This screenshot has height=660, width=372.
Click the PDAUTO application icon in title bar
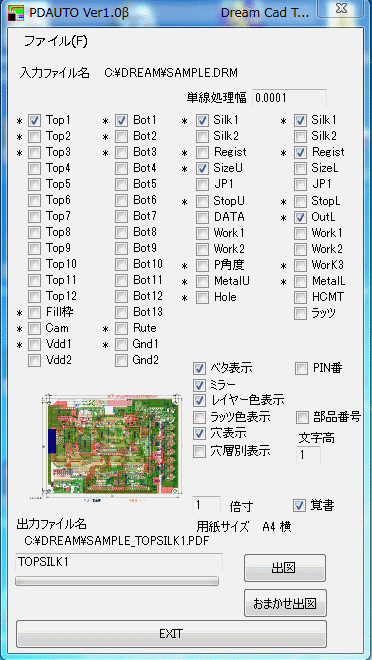14,13
